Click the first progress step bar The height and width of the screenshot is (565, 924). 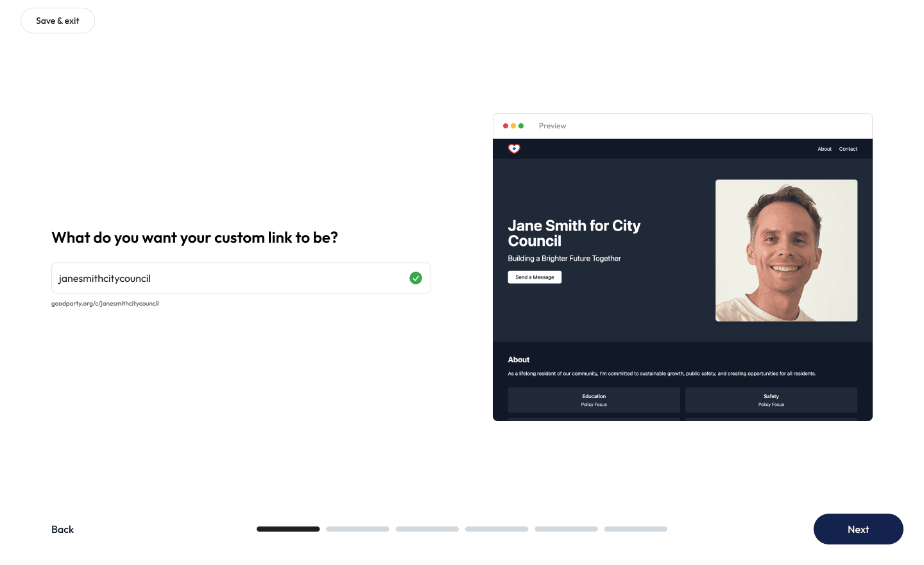coord(288,529)
